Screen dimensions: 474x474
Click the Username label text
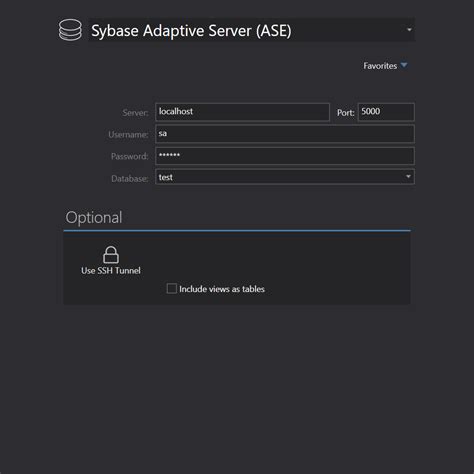tap(128, 135)
